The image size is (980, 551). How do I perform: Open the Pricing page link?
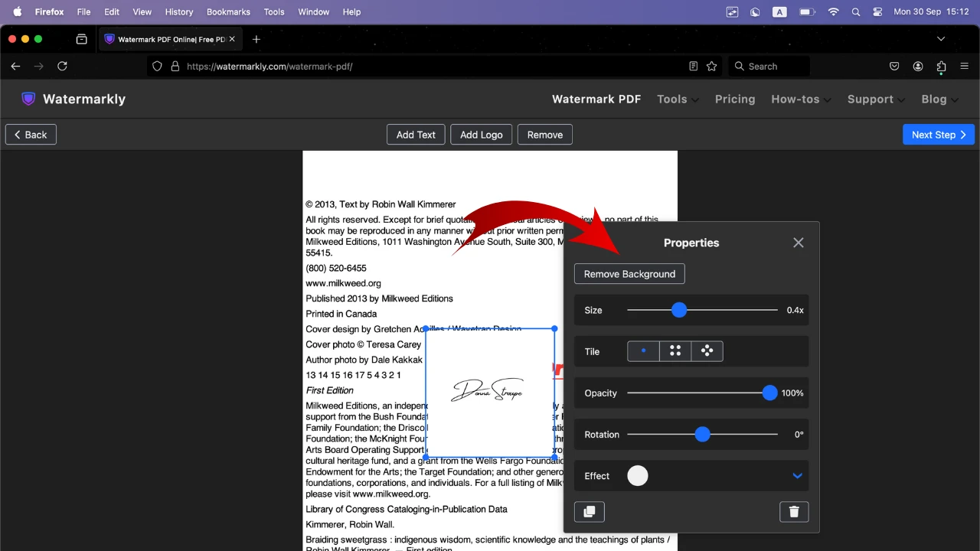pos(735,99)
